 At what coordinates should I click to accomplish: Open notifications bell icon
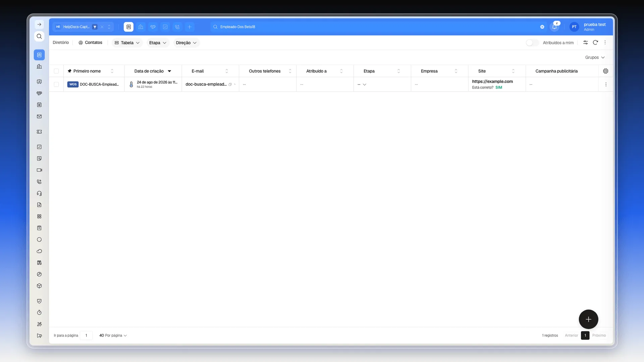click(554, 27)
